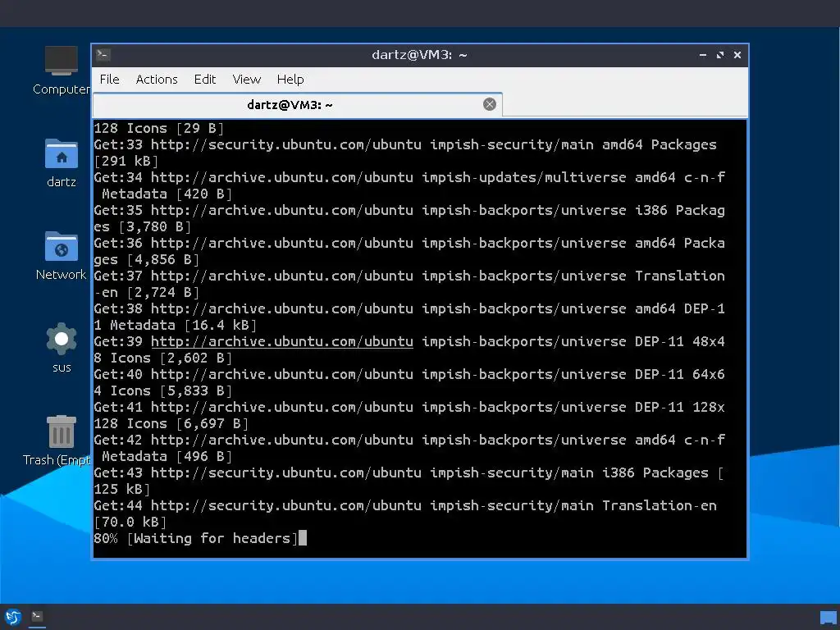Open the Help menu
Image resolution: width=840 pixels, height=630 pixels.
click(x=290, y=80)
